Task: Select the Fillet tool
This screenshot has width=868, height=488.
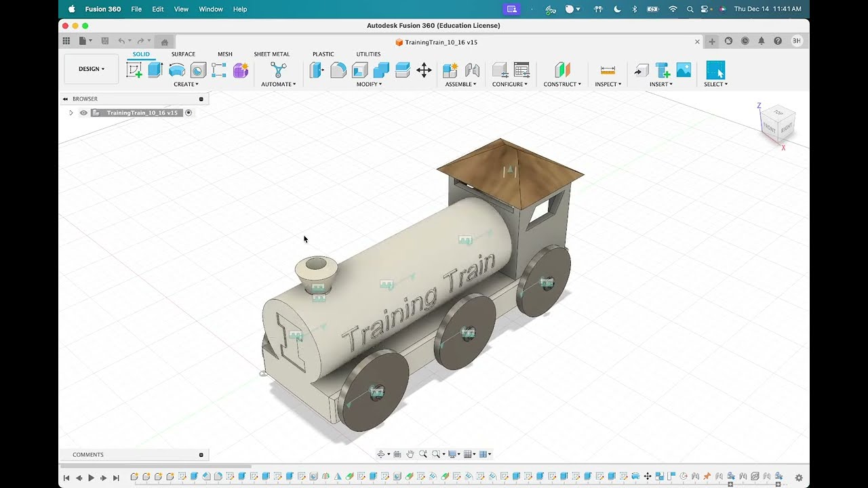Action: [338, 70]
